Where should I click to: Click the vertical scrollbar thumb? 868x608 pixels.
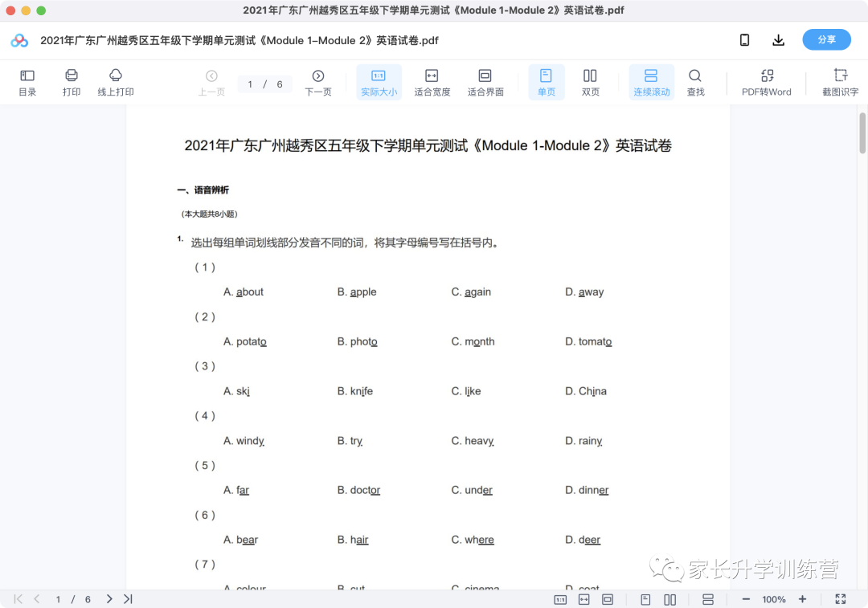(862, 133)
